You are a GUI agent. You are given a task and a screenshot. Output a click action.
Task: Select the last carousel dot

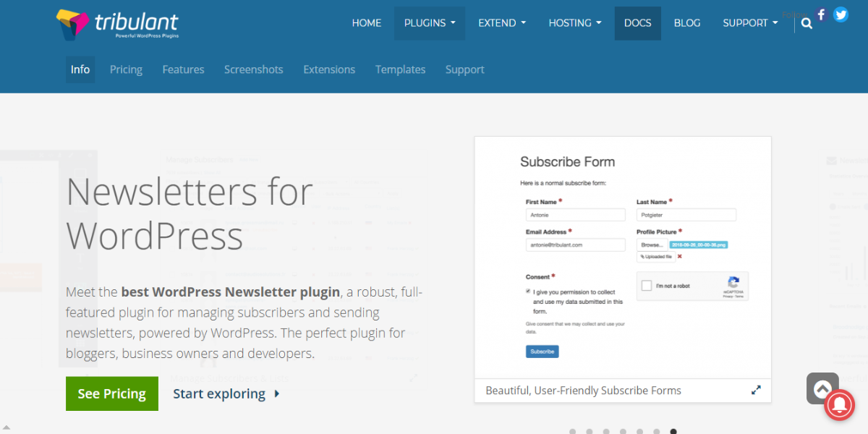point(673,432)
